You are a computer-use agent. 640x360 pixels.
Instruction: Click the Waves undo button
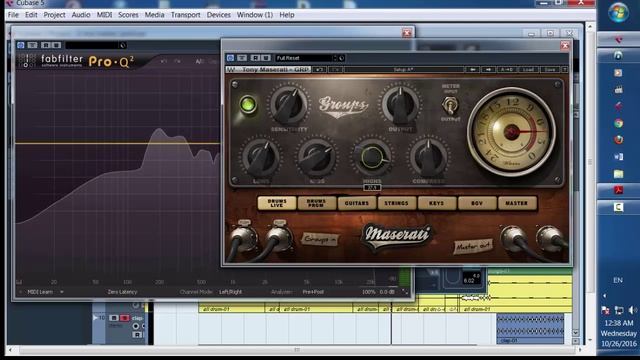319,69
